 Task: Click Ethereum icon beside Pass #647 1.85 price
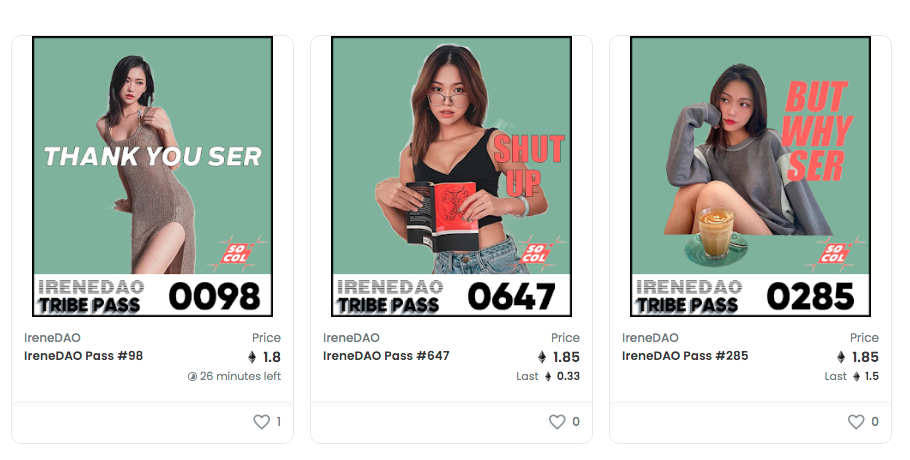[x=542, y=357]
